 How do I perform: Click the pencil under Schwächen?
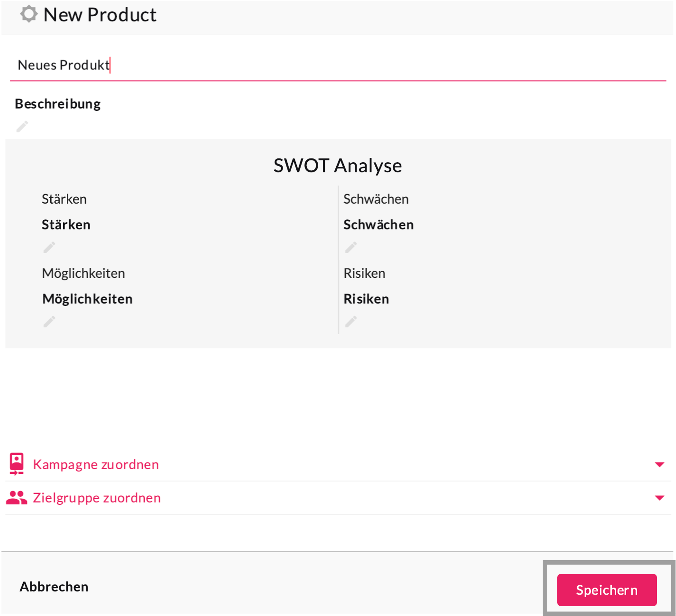coord(351,248)
